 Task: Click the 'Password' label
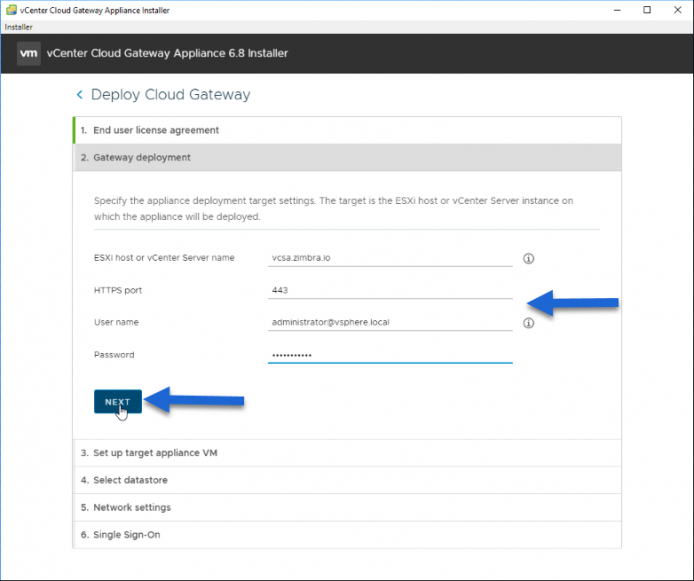(x=114, y=355)
